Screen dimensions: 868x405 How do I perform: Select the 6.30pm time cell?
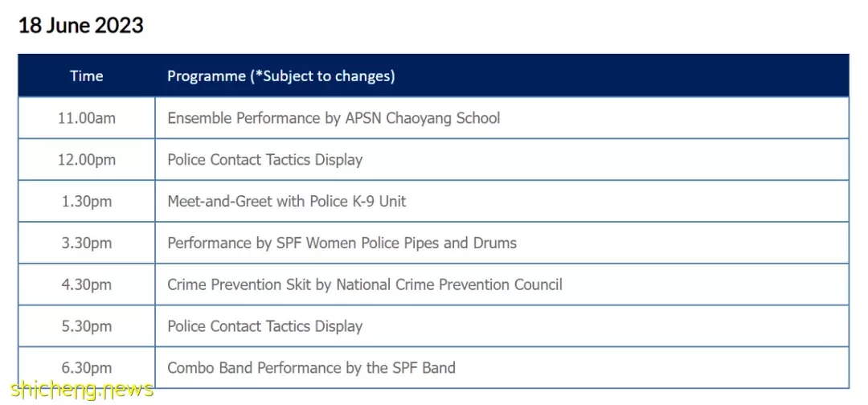tap(86, 368)
